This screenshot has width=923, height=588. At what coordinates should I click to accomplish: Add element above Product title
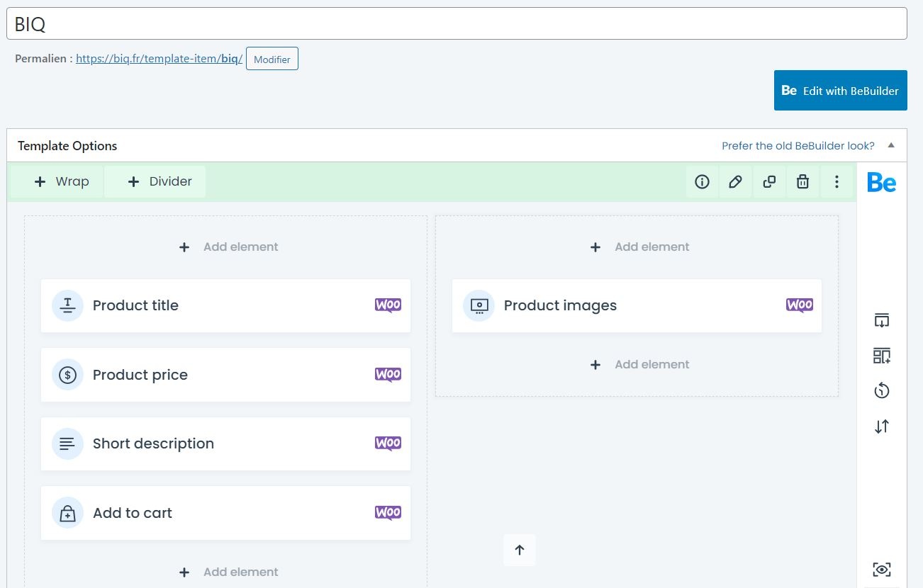[x=228, y=247]
